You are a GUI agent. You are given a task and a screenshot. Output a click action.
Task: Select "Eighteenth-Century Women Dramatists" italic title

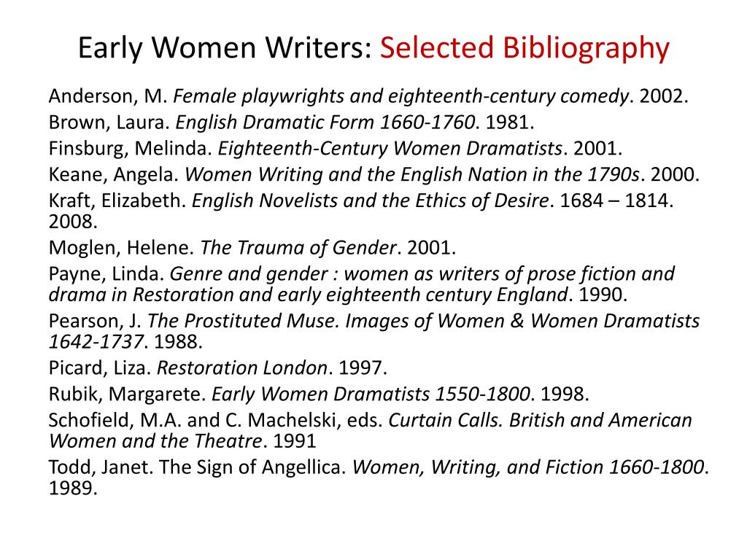tap(390, 149)
